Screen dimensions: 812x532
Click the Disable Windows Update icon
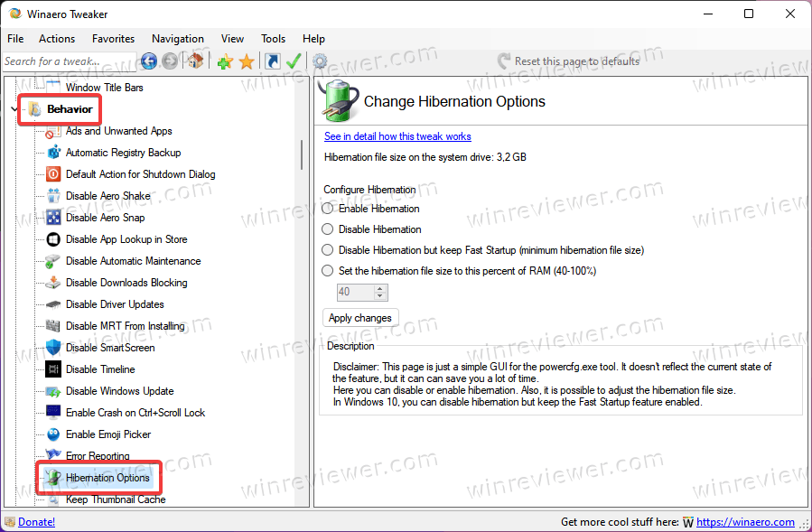point(53,391)
